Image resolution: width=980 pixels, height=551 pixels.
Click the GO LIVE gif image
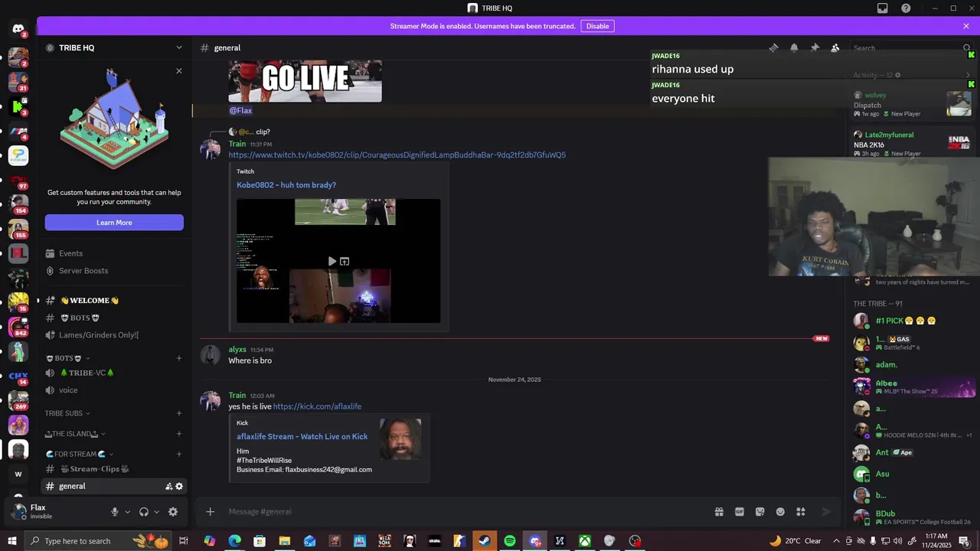305,81
